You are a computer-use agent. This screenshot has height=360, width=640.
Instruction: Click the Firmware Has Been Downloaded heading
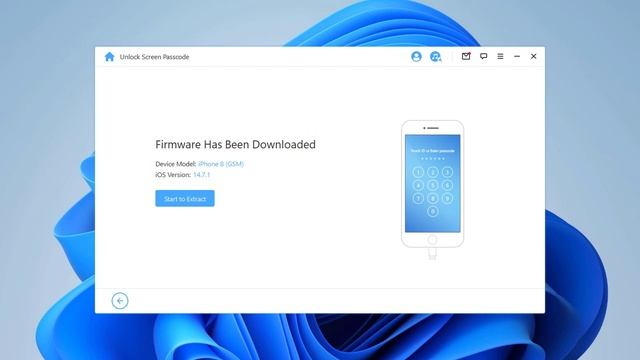(236, 144)
